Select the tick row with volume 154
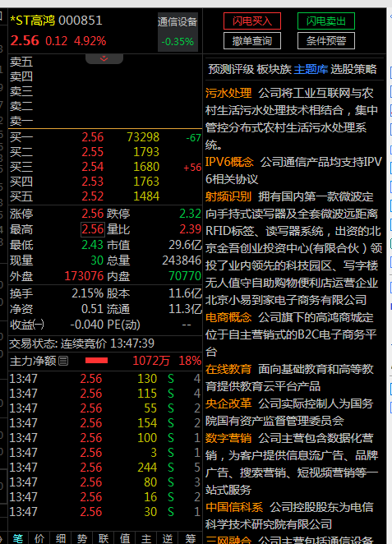Image resolution: width=392 pixels, height=544 pixels. point(104,423)
